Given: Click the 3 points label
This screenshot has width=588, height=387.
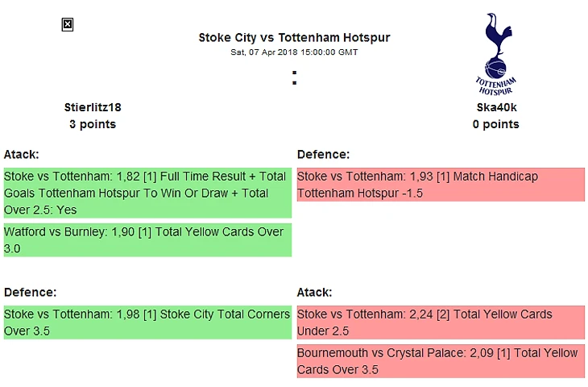Looking at the screenshot, I should pos(93,124).
